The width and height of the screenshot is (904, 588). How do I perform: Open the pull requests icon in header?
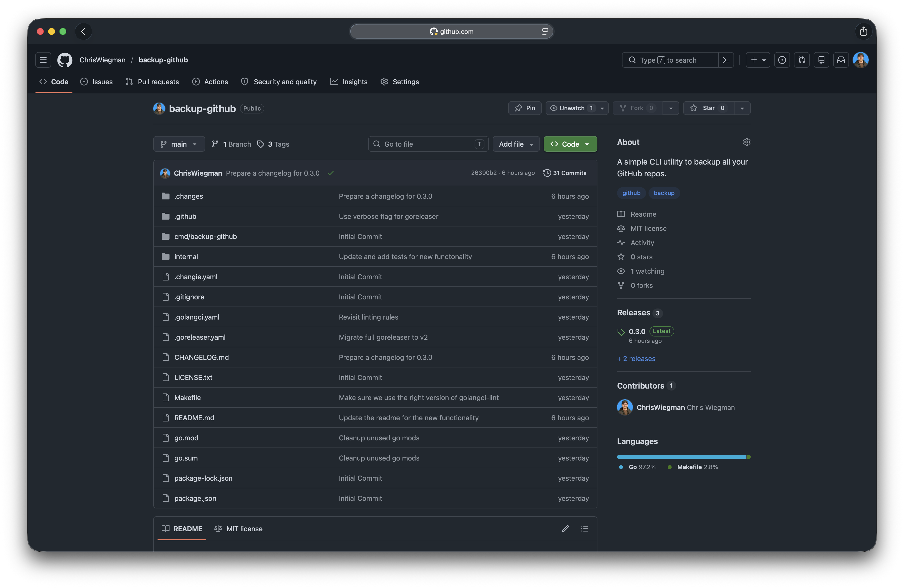[x=802, y=60]
